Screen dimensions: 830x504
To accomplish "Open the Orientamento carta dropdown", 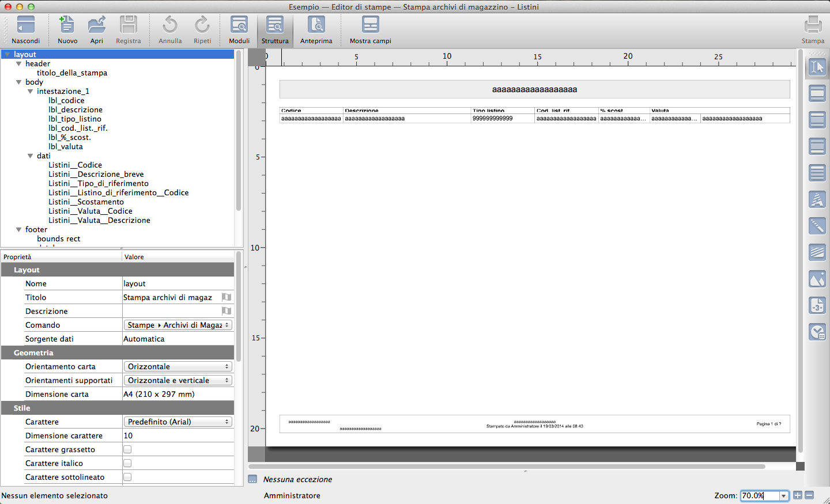I will [178, 366].
